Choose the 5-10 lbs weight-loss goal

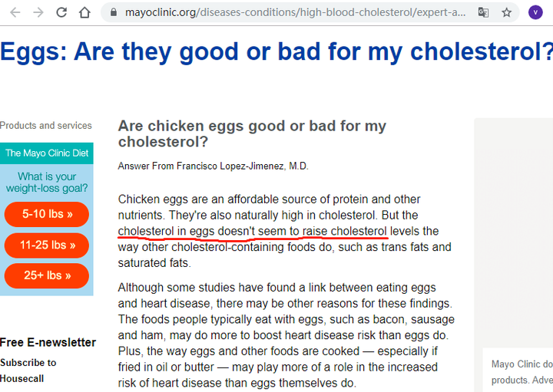click(x=46, y=215)
